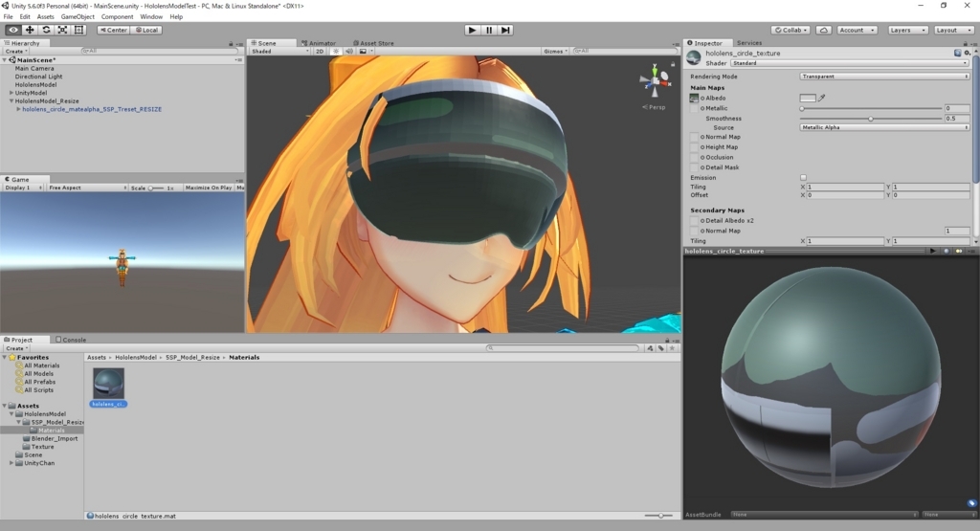Open the Shaded draw mode dropdown
Viewport: 980px width, 531px height.
click(280, 52)
